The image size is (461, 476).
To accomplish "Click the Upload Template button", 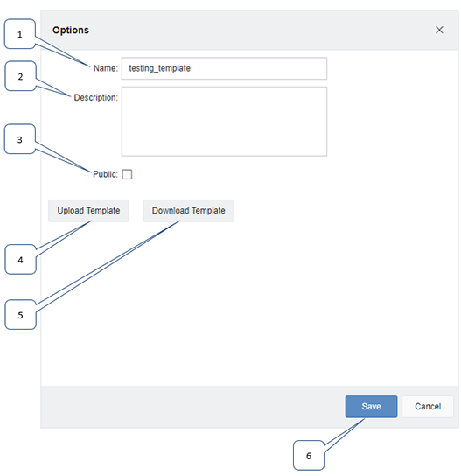I will 88,210.
